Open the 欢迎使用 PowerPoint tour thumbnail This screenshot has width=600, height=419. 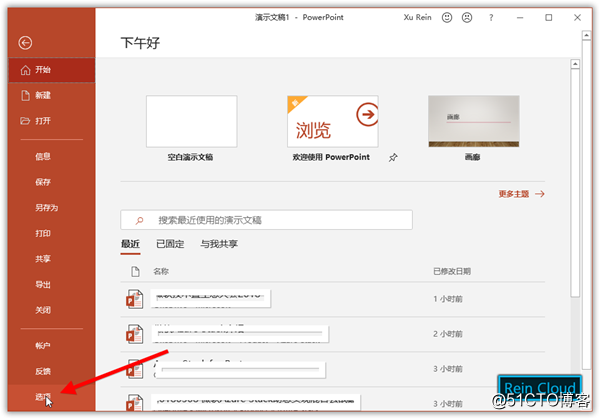(x=333, y=121)
